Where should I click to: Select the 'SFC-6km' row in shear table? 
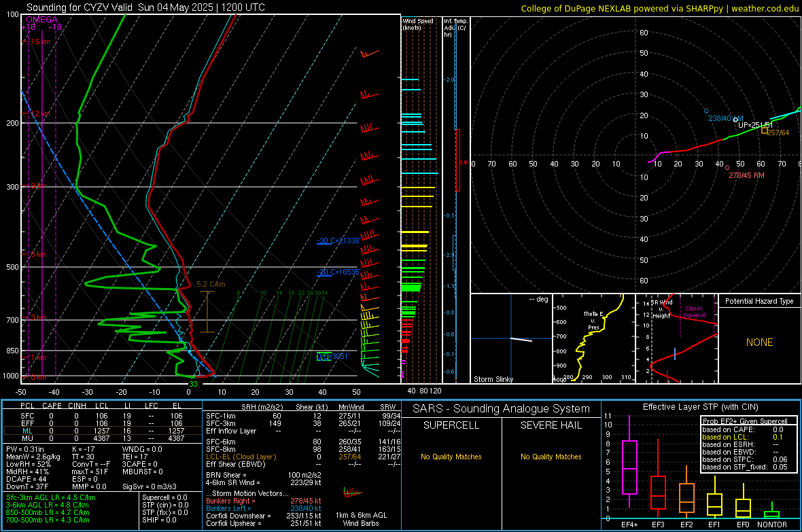point(303,442)
